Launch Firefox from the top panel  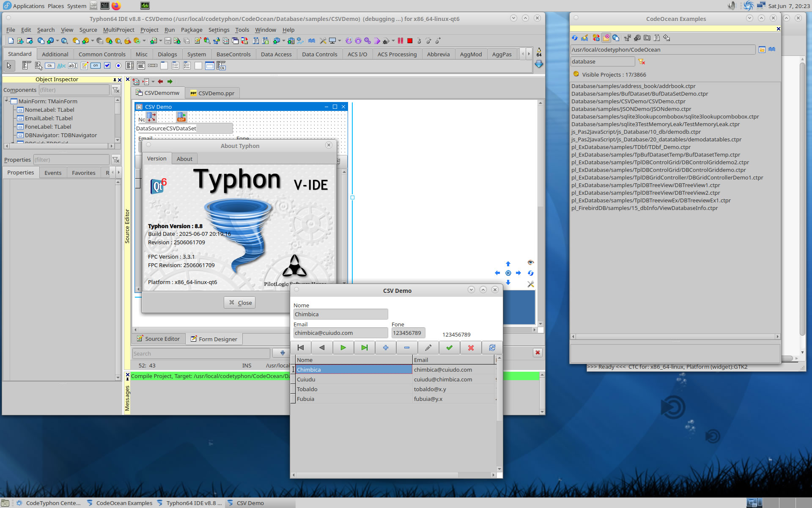[x=116, y=6]
